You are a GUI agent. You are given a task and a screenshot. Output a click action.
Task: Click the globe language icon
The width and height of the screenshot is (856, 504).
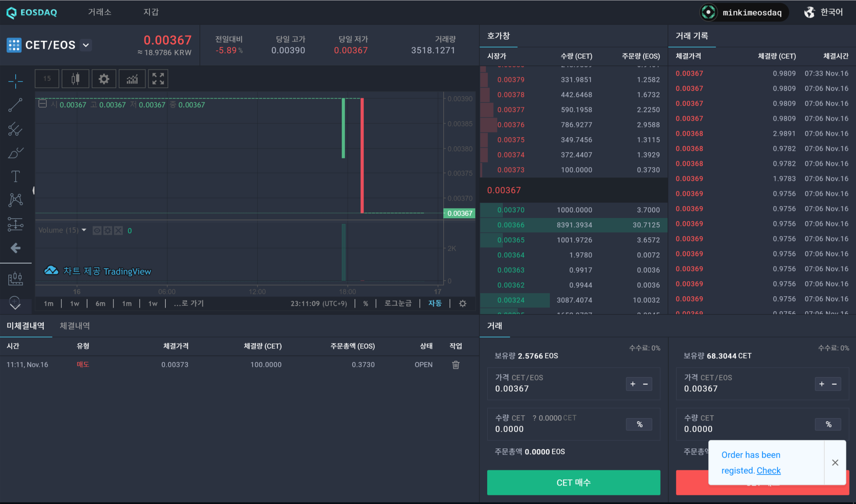810,13
